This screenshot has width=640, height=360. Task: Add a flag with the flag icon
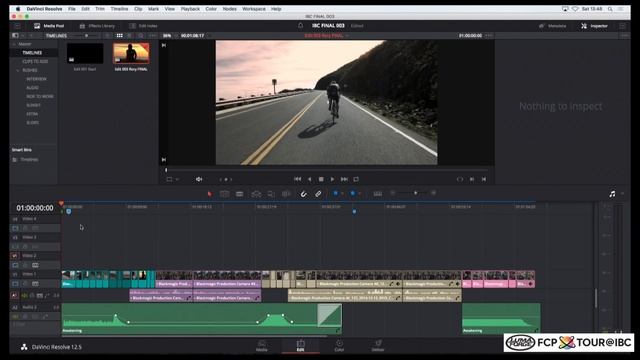(x=336, y=193)
